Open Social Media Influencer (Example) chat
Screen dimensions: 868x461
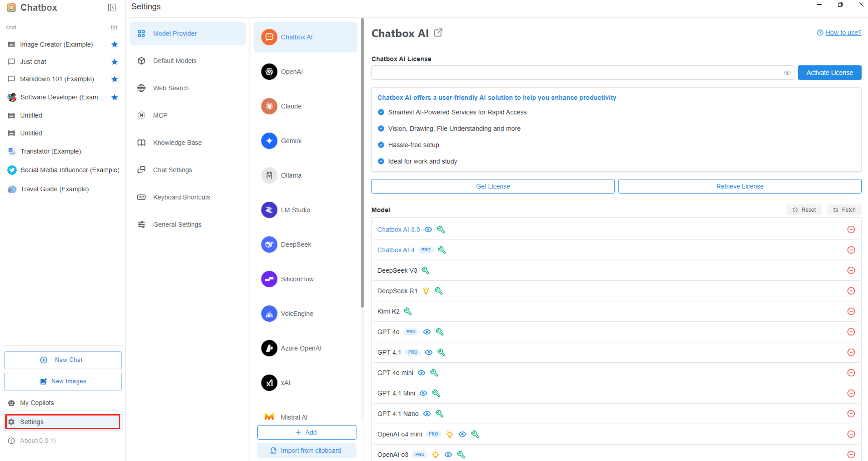(x=63, y=170)
